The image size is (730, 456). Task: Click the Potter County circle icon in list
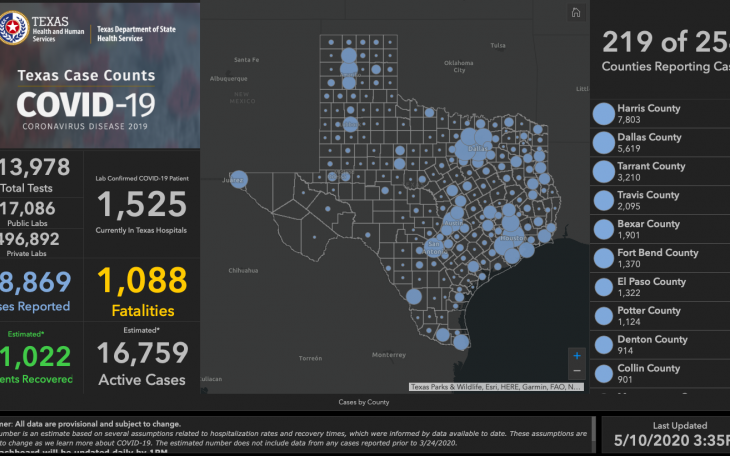pos(604,316)
